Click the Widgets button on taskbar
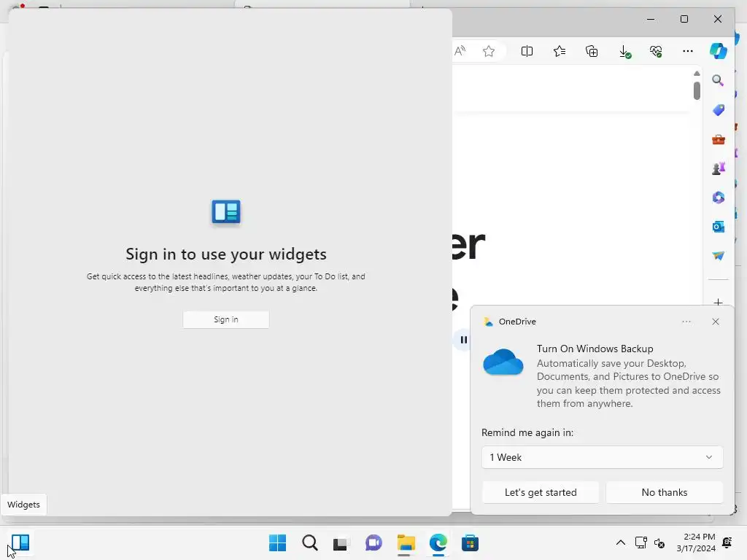This screenshot has height=560, width=747. click(x=20, y=542)
